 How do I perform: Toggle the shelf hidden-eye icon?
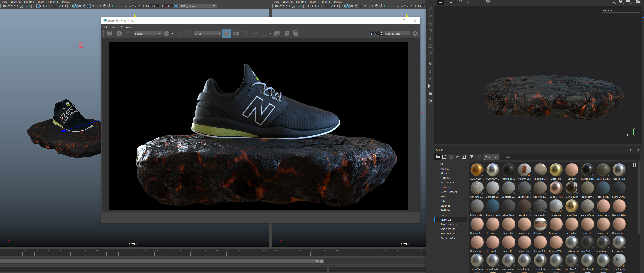(x=457, y=157)
